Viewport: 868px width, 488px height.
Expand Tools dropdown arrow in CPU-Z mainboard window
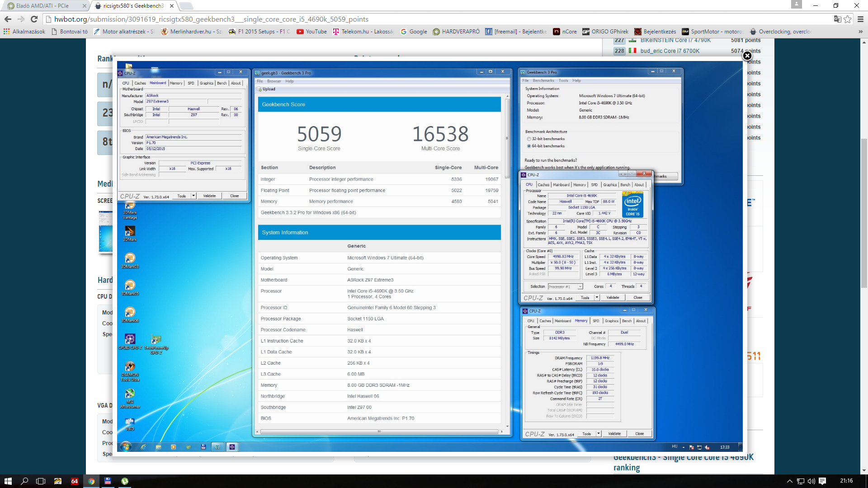coord(193,196)
